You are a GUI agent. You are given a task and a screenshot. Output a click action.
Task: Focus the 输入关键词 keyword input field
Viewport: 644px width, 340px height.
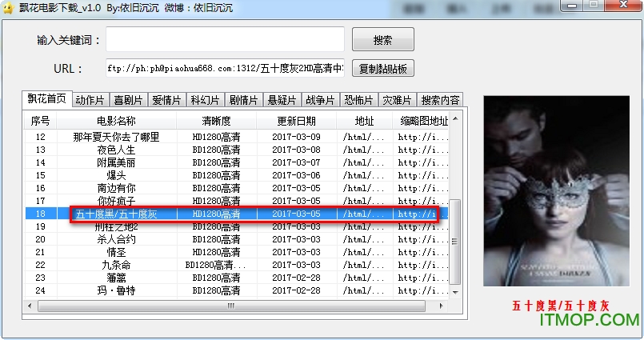[225, 39]
